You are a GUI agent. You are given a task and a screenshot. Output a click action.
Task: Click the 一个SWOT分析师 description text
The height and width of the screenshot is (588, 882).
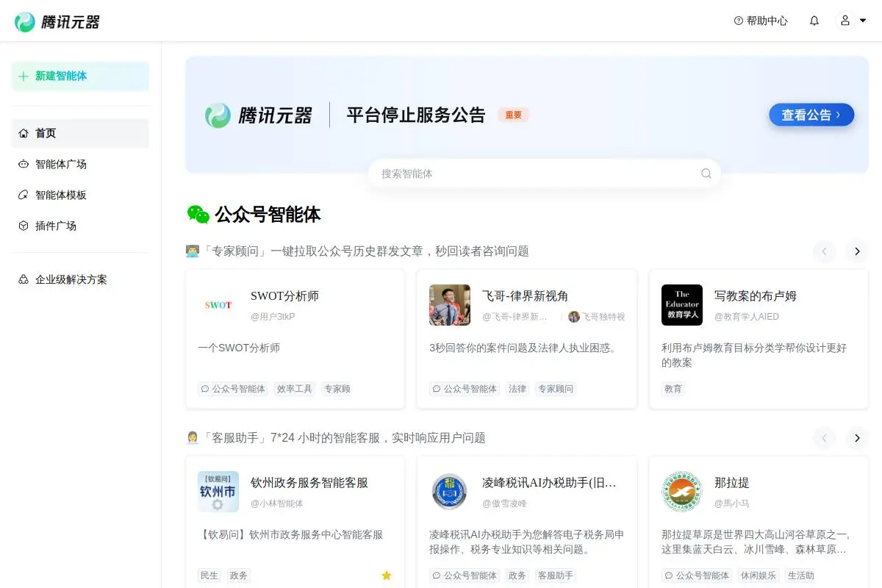[239, 348]
